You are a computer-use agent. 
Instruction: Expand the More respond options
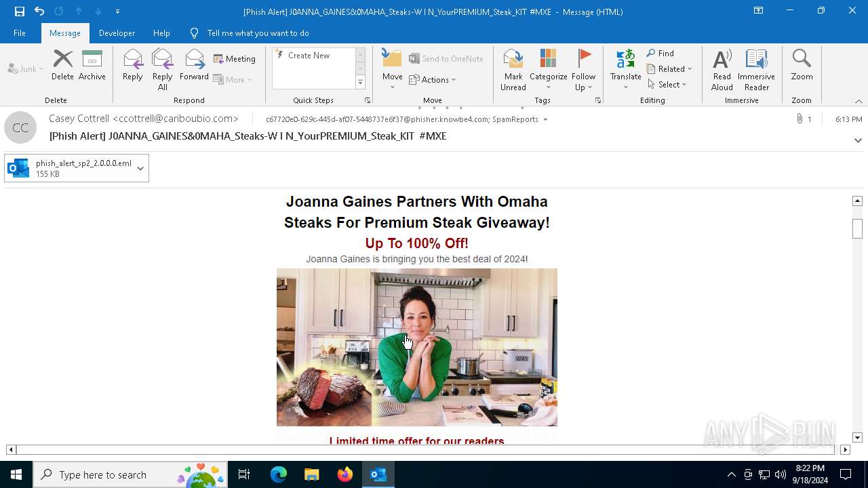point(233,79)
